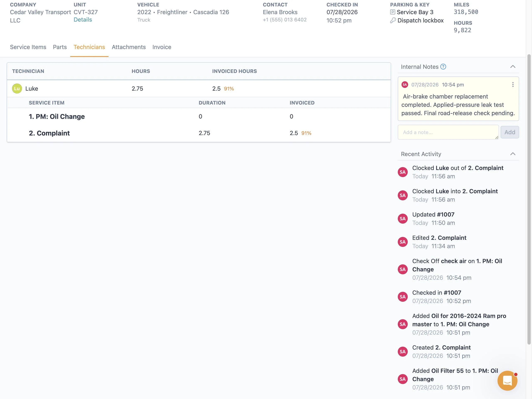The height and width of the screenshot is (399, 532).
Task: Open the note's three-dot options menu
Action: click(513, 84)
